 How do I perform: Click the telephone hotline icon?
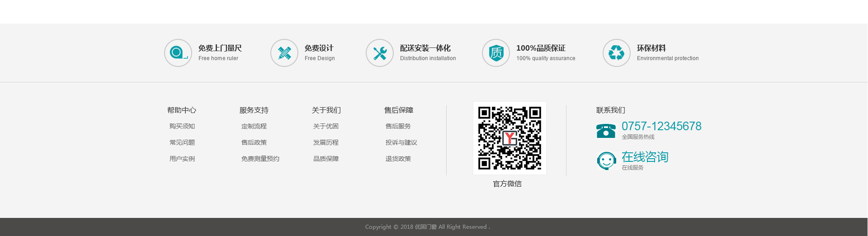606,131
